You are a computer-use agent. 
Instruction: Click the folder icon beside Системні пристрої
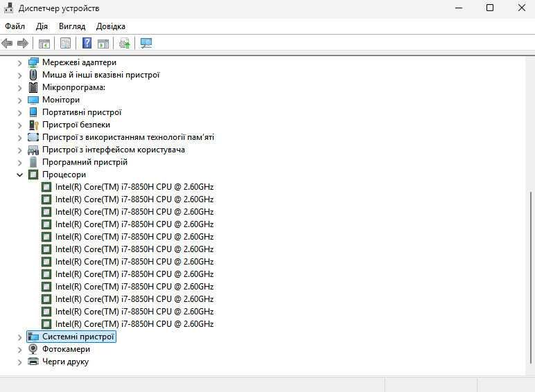point(33,337)
